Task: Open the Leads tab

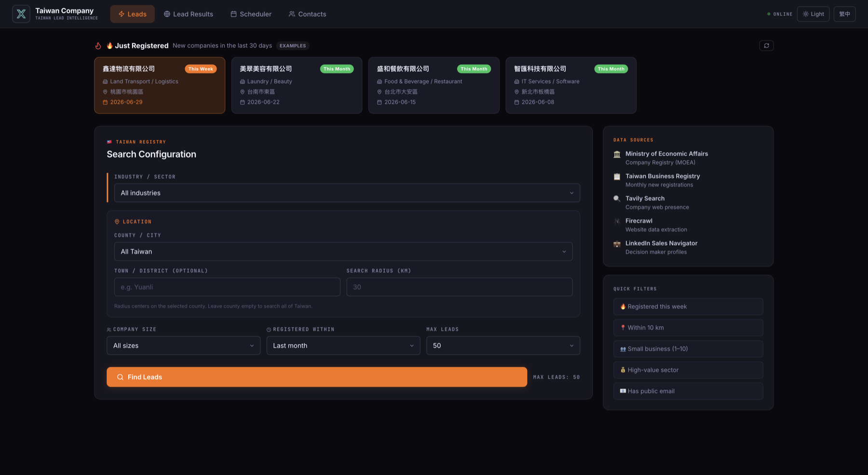Action: tap(133, 14)
